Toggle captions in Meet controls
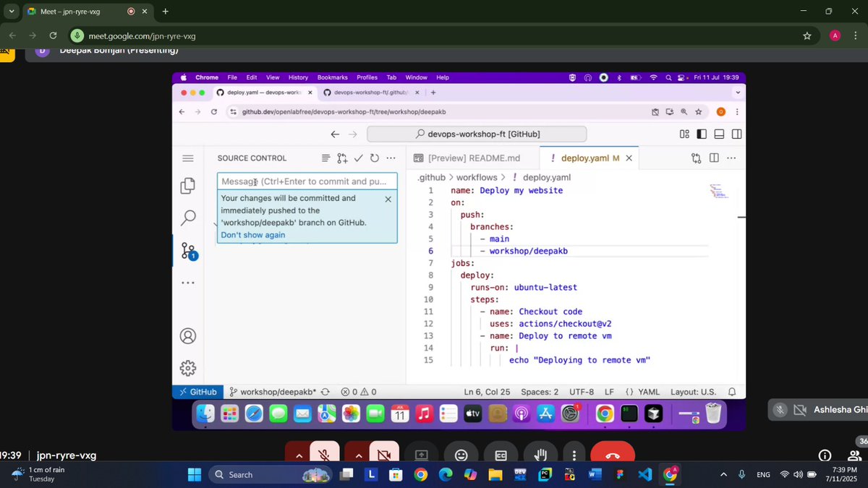This screenshot has width=868, height=488. [x=501, y=455]
